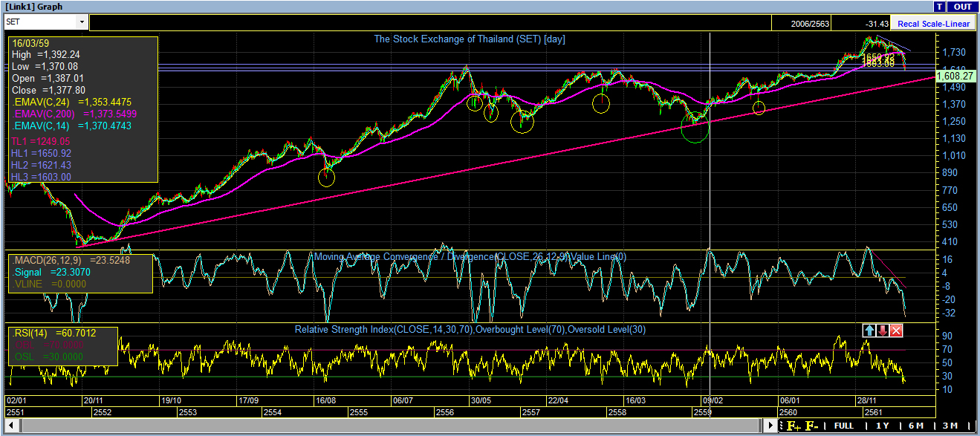This screenshot has height=436, width=980.
Task: Click the 1,608.27 current price label
Action: [x=955, y=76]
